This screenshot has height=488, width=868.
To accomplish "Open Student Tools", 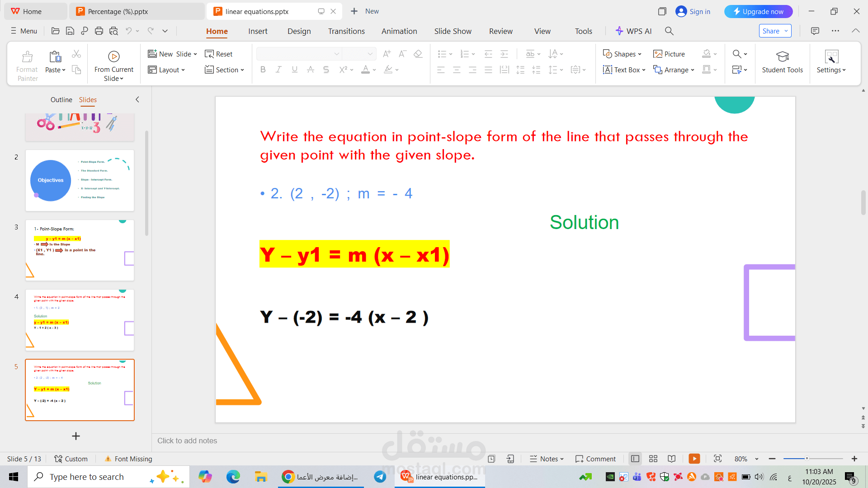I will (x=782, y=62).
